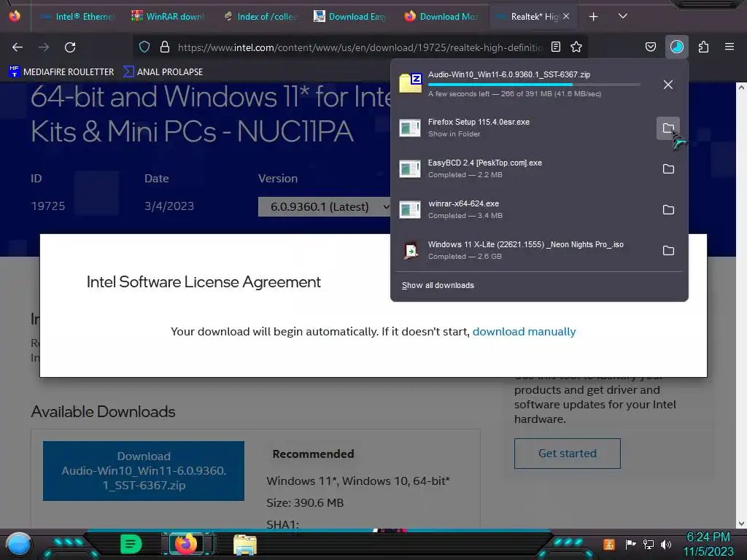Open the Action Center flag tray icon

coord(631,544)
